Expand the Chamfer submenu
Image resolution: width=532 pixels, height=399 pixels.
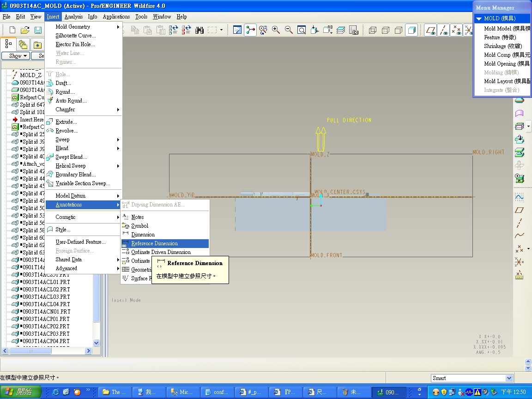[x=84, y=109]
